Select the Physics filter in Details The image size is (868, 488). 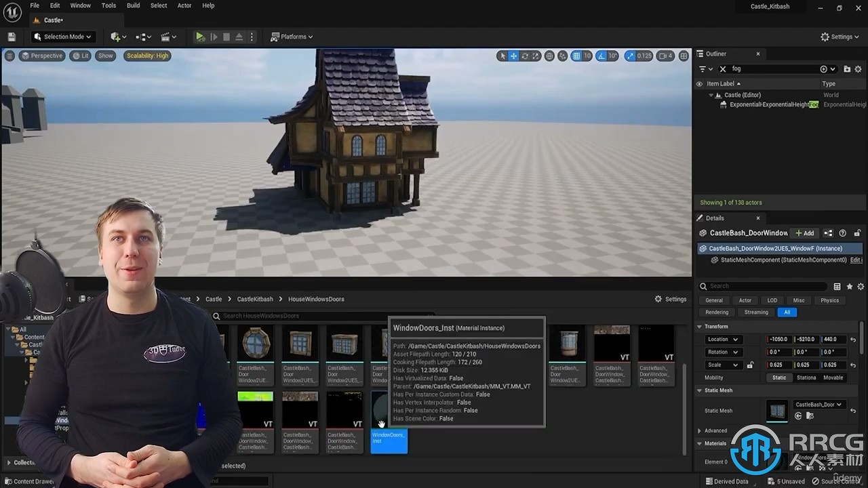tap(829, 300)
